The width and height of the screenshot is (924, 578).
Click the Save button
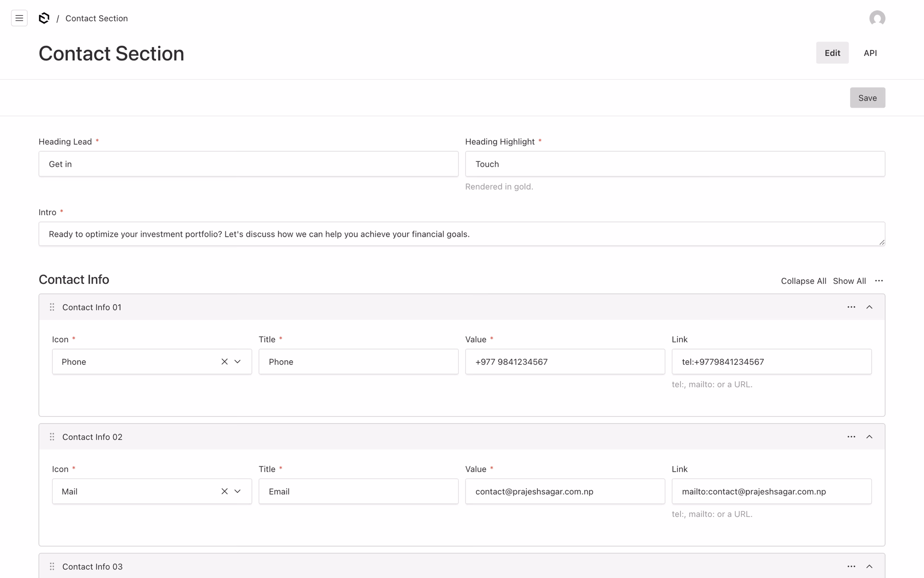click(x=867, y=98)
